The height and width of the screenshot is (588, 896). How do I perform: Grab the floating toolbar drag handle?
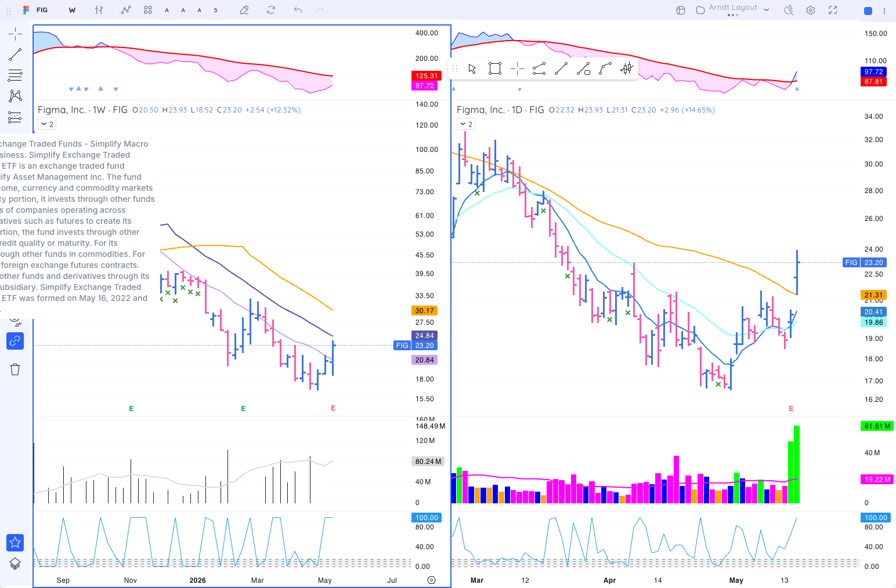455,69
